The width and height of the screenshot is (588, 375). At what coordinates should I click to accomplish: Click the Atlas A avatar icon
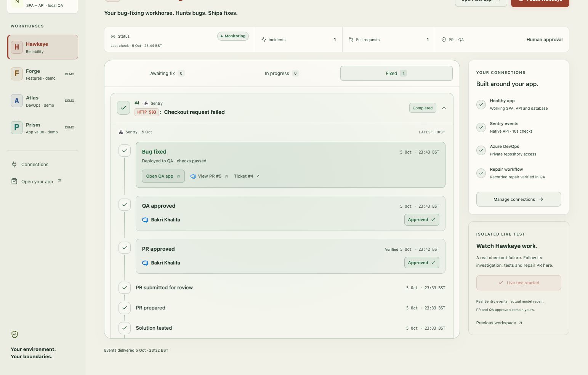(17, 101)
